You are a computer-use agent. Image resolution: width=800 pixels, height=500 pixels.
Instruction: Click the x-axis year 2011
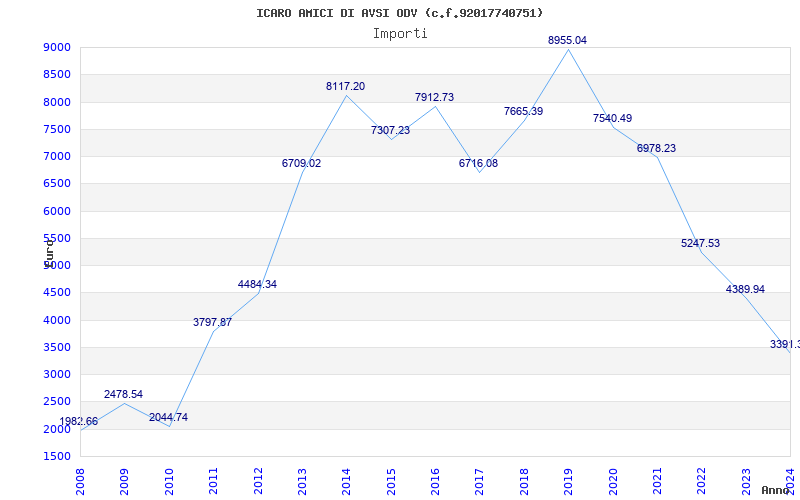pyautogui.click(x=213, y=481)
